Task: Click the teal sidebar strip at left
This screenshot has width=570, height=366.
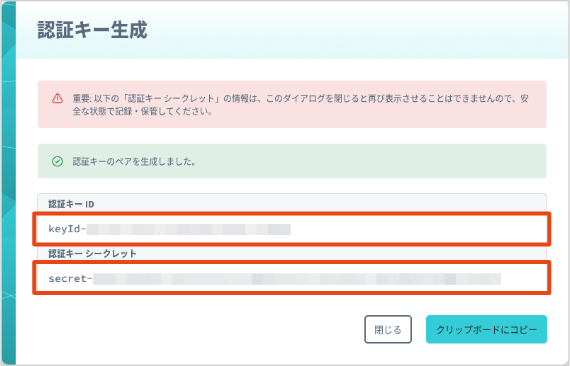Action: pyautogui.click(x=8, y=183)
